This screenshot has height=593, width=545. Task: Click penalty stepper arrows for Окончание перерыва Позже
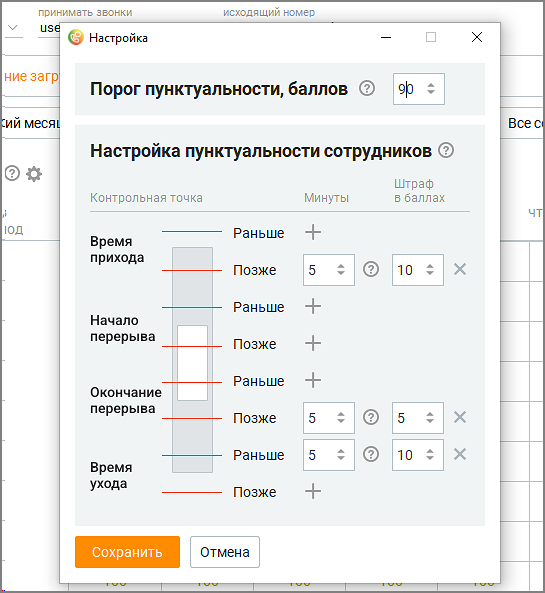(430, 418)
